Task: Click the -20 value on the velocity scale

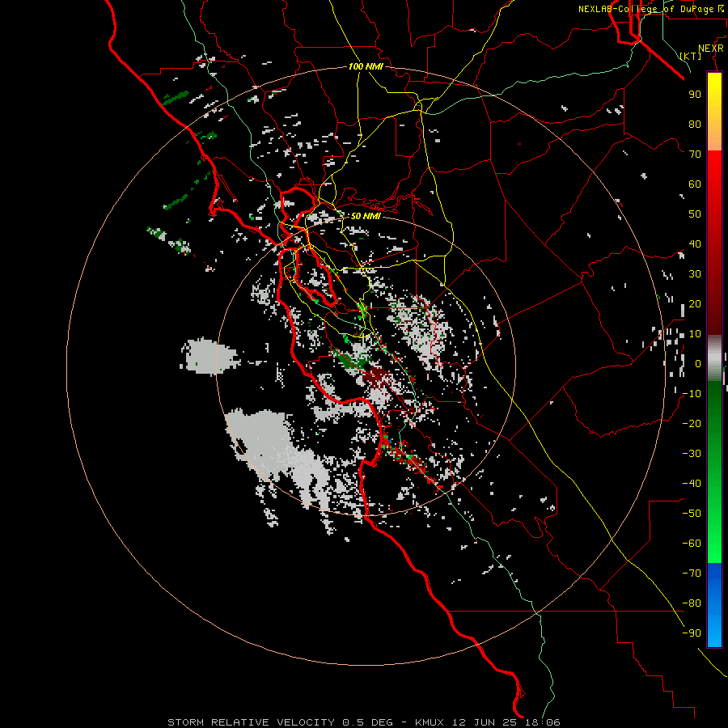Action: (x=692, y=423)
